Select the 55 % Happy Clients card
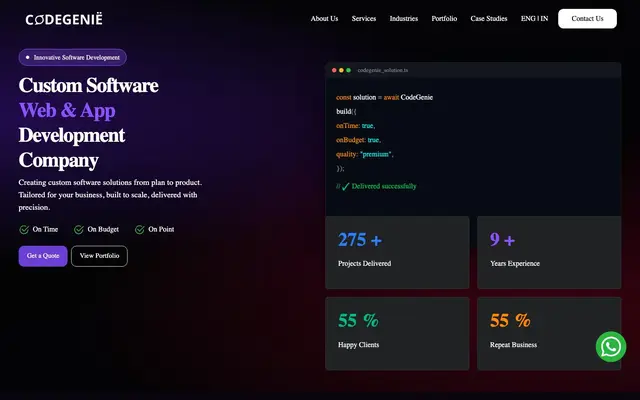The height and width of the screenshot is (400, 640). tap(397, 334)
